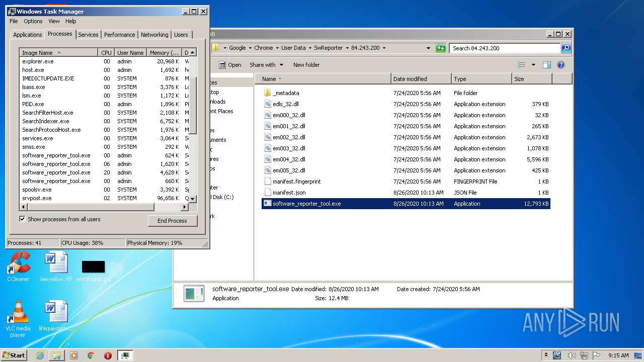This screenshot has width=644, height=362.
Task: Launch VLC media player shortcut
Action: point(18,319)
